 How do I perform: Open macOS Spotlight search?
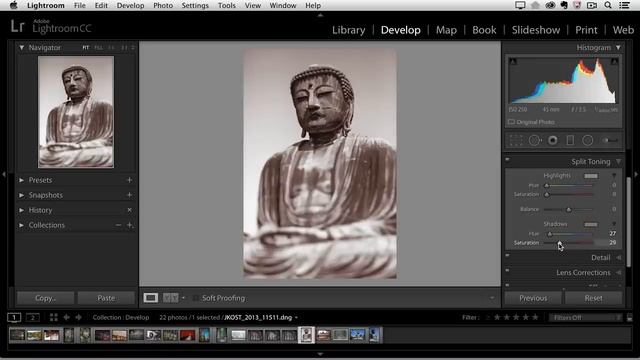point(608,5)
